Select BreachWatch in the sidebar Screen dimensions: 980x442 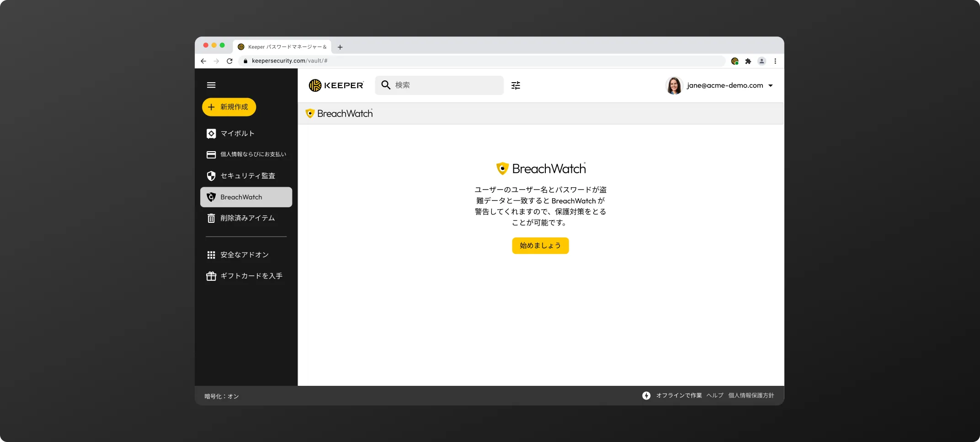(x=246, y=197)
